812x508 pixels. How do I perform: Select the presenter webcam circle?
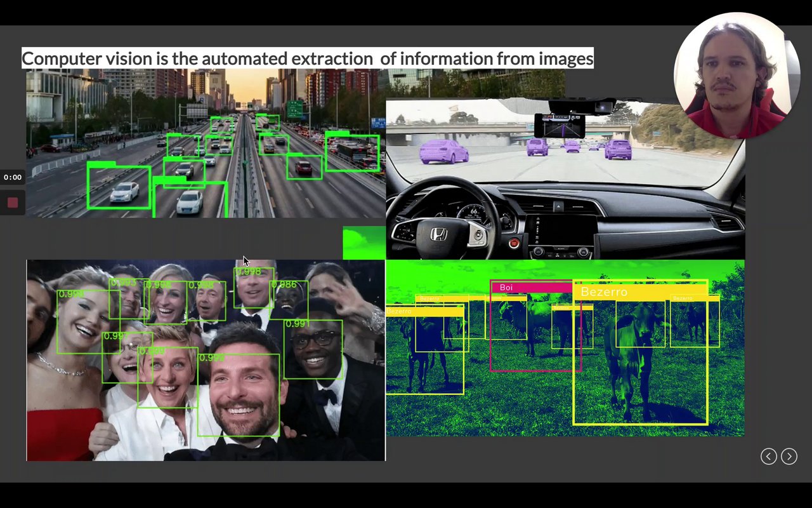[x=737, y=76]
